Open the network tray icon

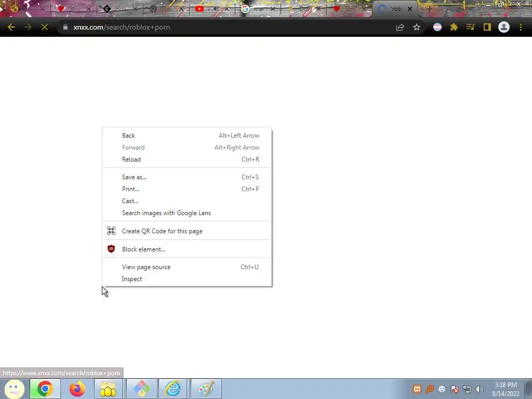467,389
